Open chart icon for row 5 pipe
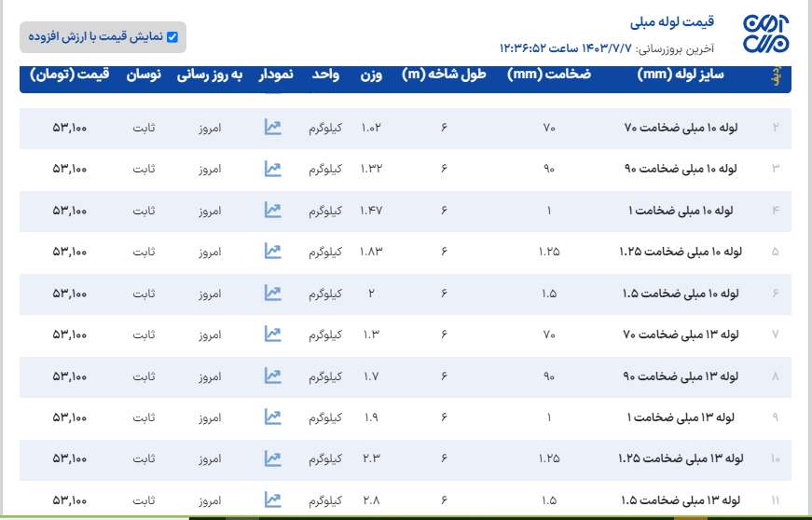Image resolution: width=812 pixels, height=520 pixels. [272, 252]
